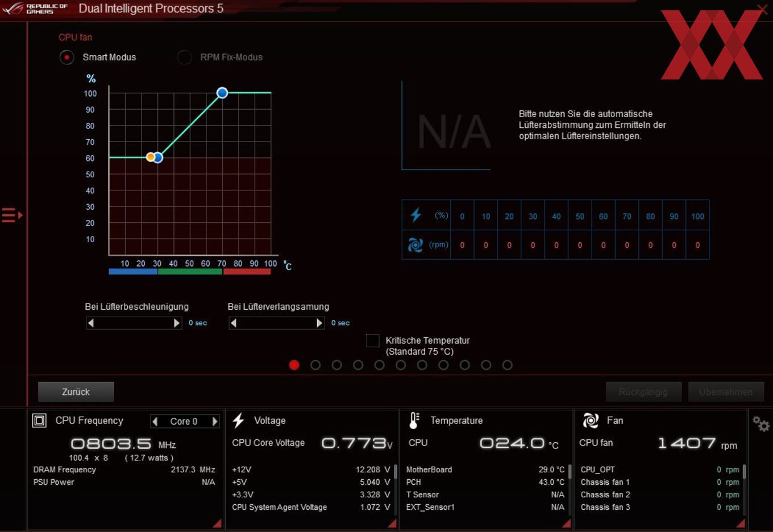Viewport: 773px width, 532px height.
Task: Click the green mid temperature range bar
Action: 190,272
